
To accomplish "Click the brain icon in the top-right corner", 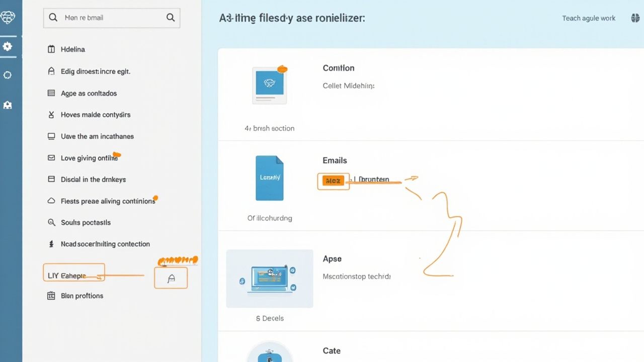I will coord(635,18).
